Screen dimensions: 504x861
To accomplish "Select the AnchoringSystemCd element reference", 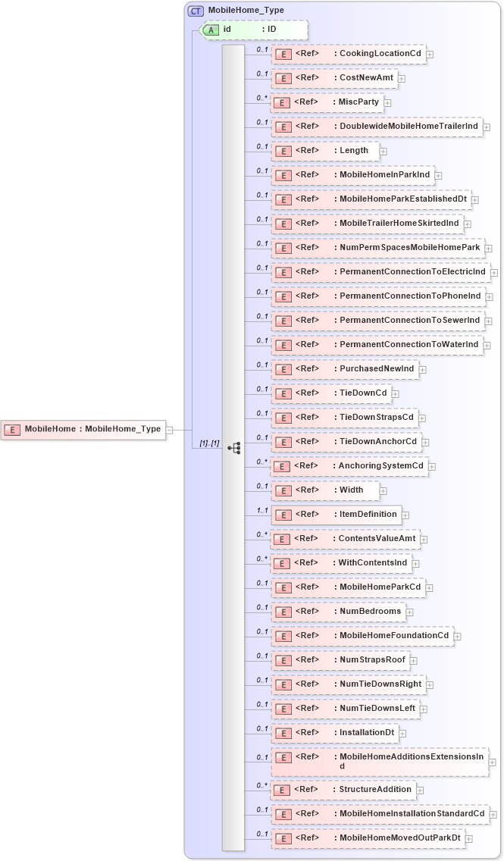I will [380, 465].
